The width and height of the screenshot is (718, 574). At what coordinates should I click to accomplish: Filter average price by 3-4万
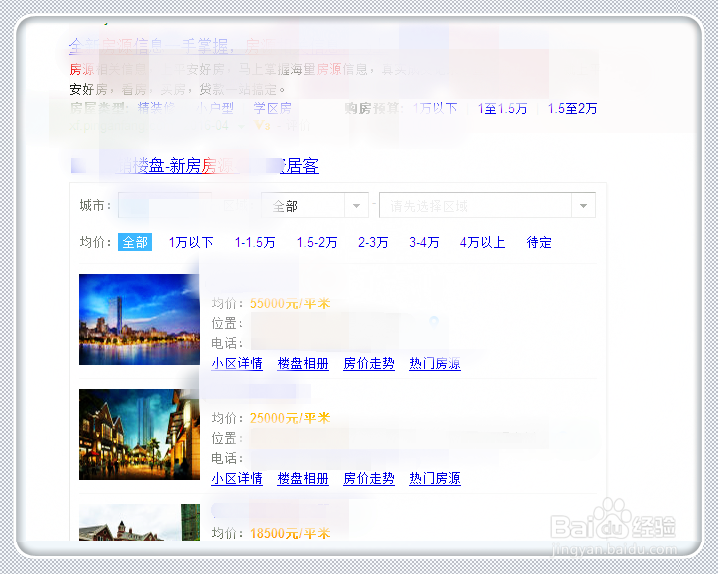click(424, 242)
